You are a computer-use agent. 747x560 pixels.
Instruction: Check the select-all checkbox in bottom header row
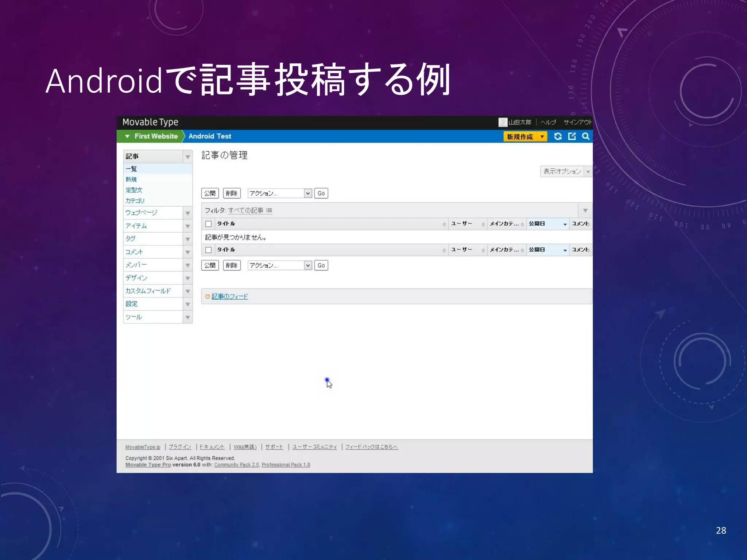pyautogui.click(x=208, y=250)
